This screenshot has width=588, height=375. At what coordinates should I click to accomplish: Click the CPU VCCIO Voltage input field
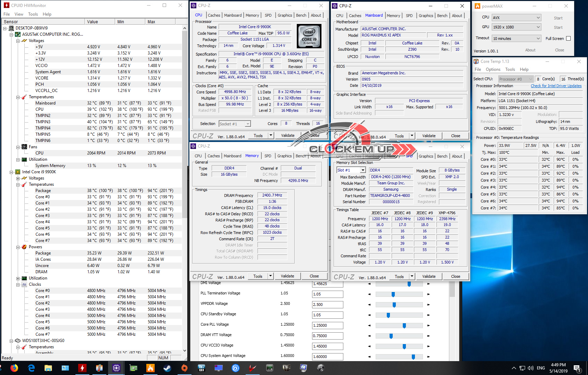(x=327, y=346)
